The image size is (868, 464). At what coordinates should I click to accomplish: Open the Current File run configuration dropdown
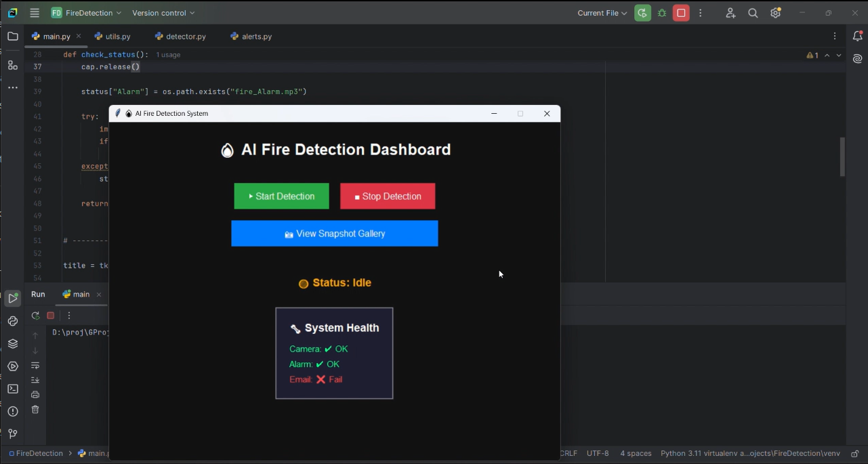[x=601, y=12]
